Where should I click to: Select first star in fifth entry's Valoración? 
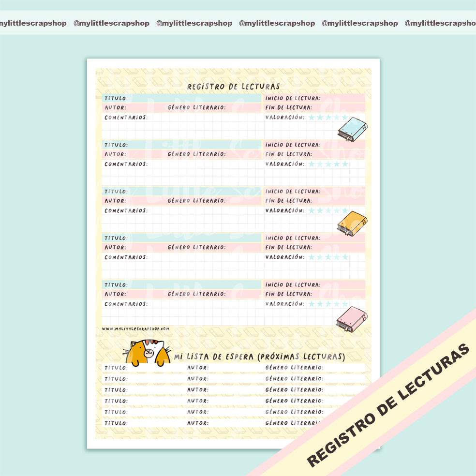(x=312, y=304)
